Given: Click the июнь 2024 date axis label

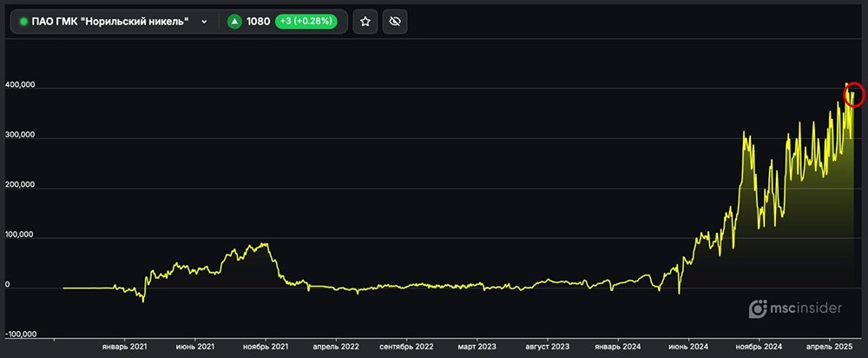Looking at the screenshot, I should tap(689, 346).
